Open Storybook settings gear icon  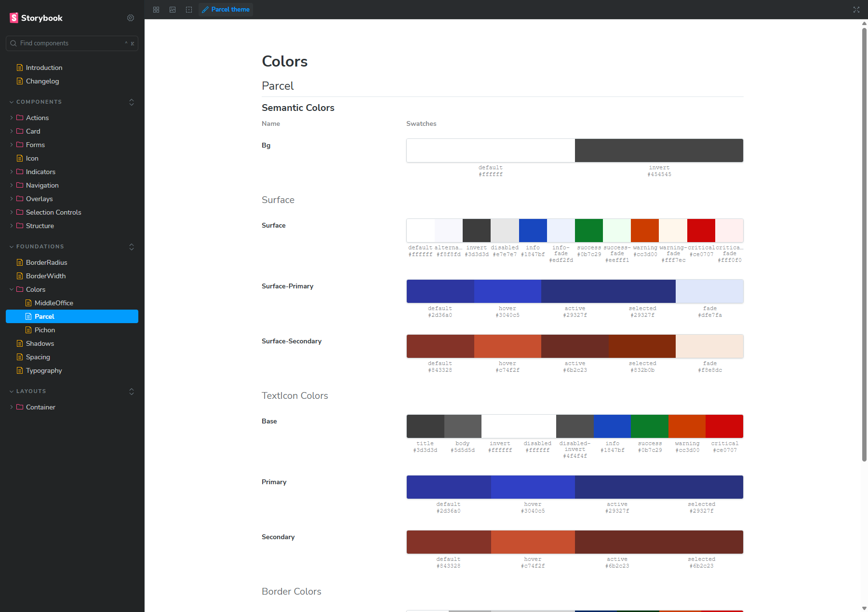pos(131,18)
